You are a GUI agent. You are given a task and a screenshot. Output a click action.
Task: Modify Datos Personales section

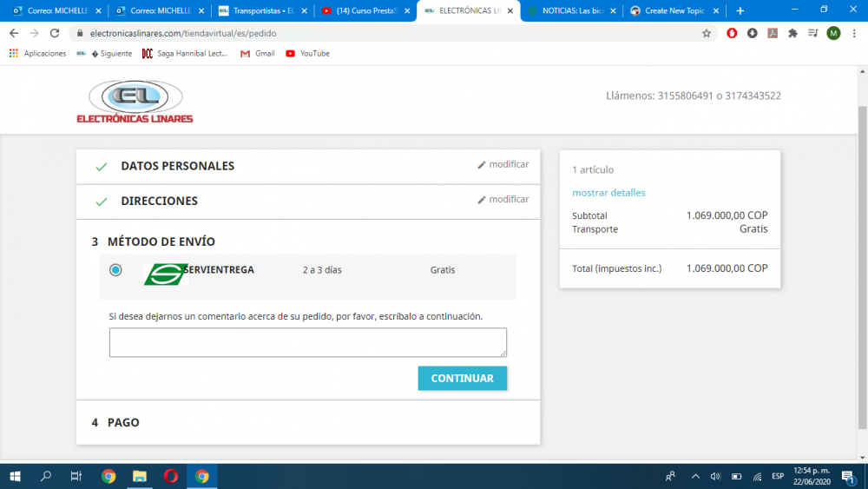pos(503,164)
